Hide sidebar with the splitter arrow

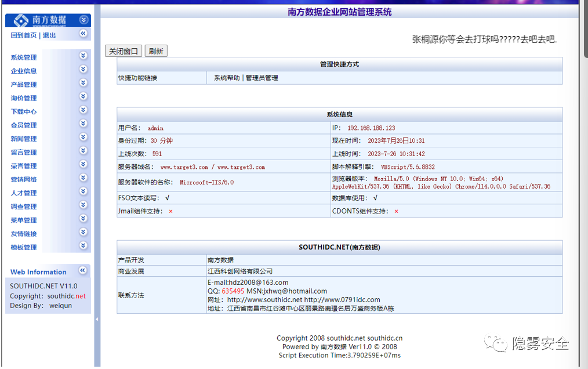(97, 320)
